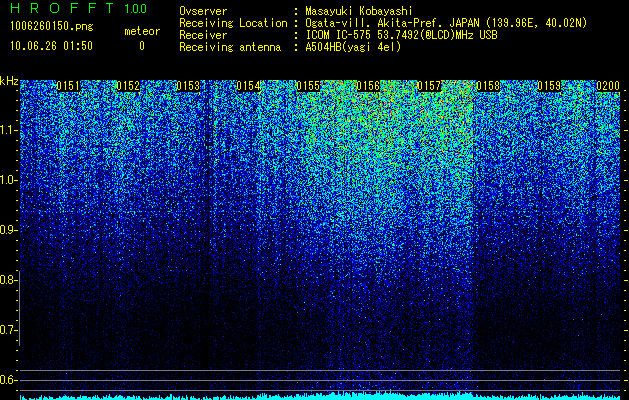Click the 10.06.26 01:50 timestamp

tap(51, 46)
